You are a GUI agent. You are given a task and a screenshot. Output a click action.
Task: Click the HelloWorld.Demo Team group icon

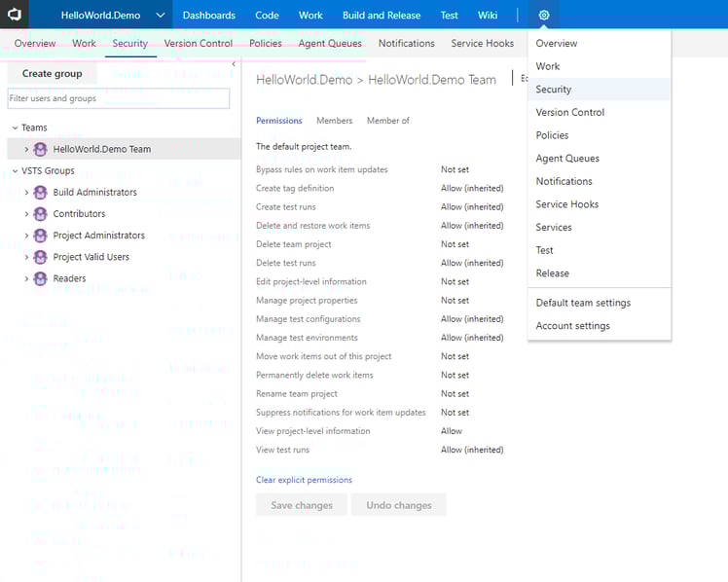pos(41,149)
